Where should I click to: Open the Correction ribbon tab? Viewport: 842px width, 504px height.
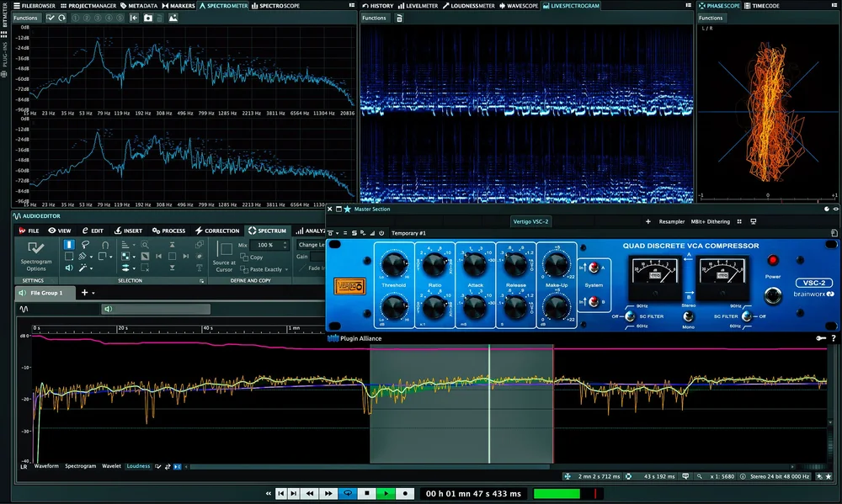point(217,231)
